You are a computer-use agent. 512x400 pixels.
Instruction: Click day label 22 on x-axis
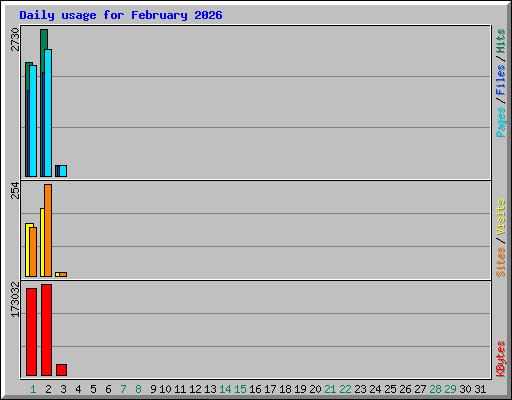(345, 389)
